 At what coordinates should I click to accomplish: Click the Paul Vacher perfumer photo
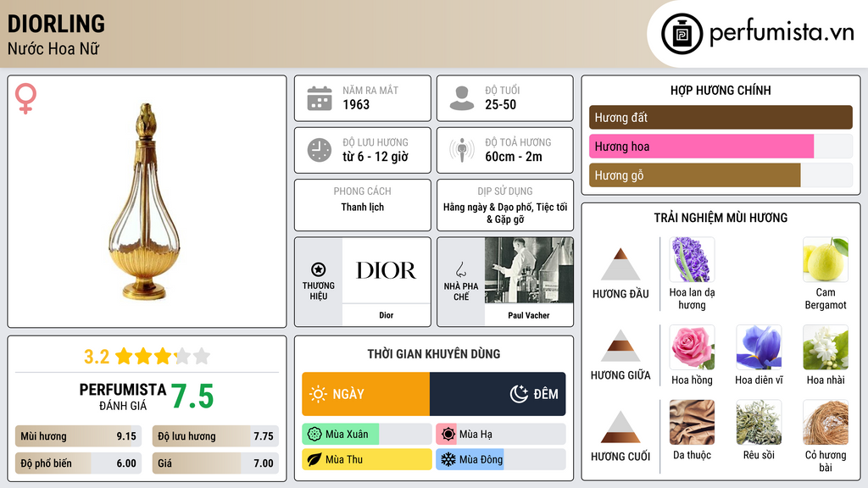click(529, 270)
